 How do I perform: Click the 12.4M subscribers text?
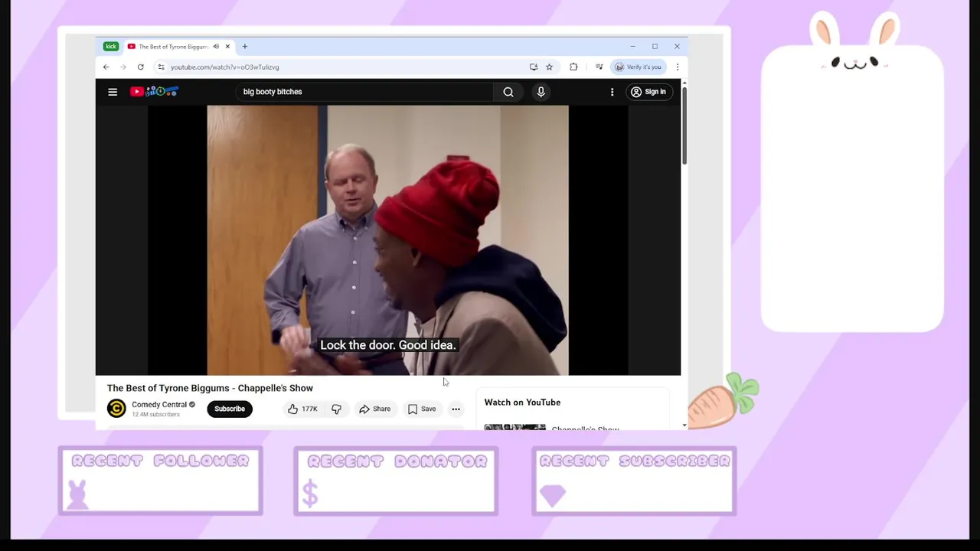click(155, 415)
